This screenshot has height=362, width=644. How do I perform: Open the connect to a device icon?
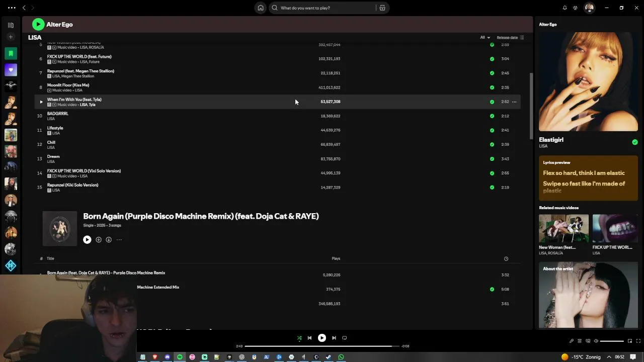[x=588, y=341]
